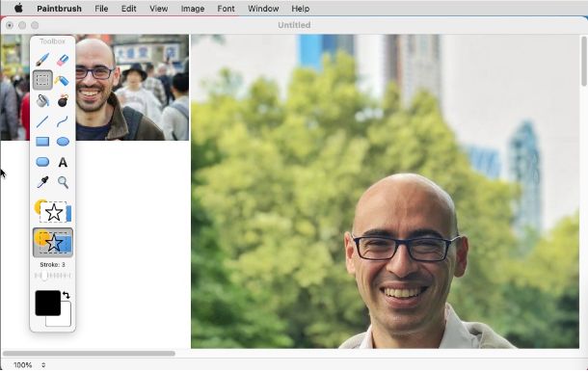Open the Paintbrush application menu
Image resolution: width=588 pixels, height=372 pixels.
(x=59, y=9)
